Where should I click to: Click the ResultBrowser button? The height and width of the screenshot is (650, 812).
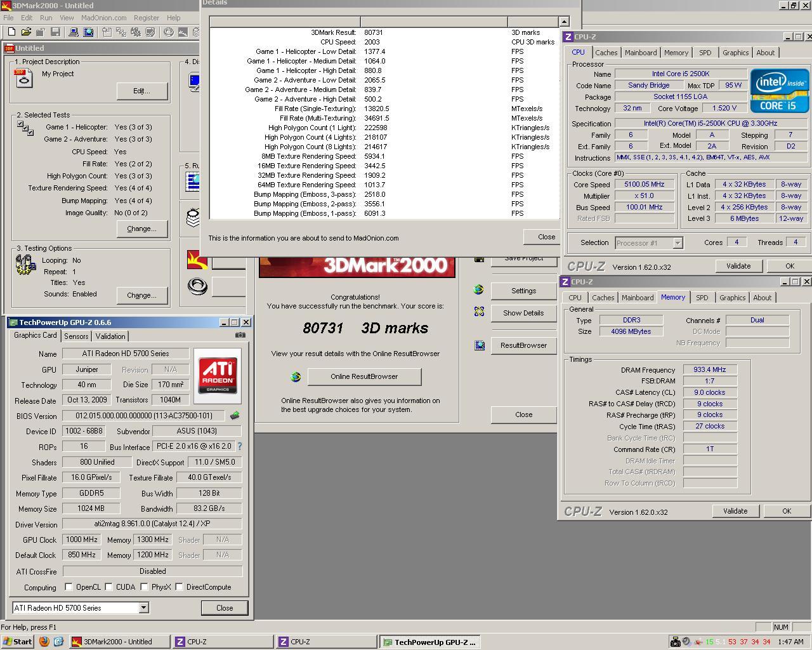pos(523,345)
